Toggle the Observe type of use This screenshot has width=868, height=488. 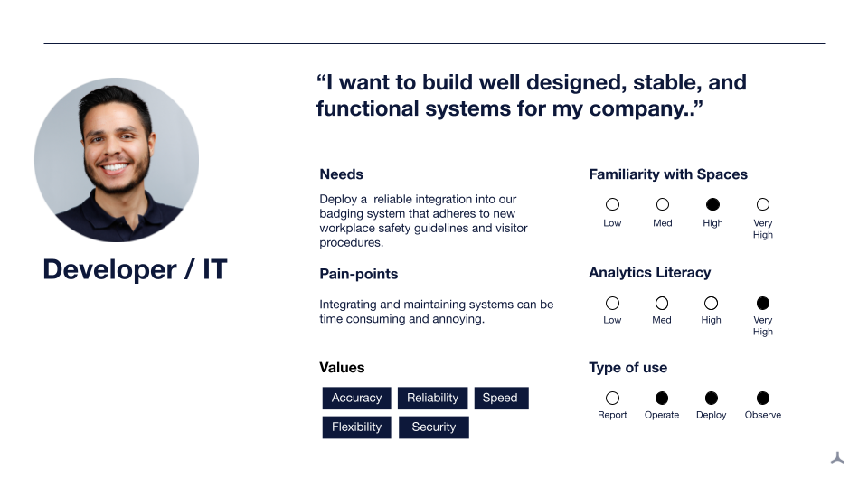tap(763, 398)
